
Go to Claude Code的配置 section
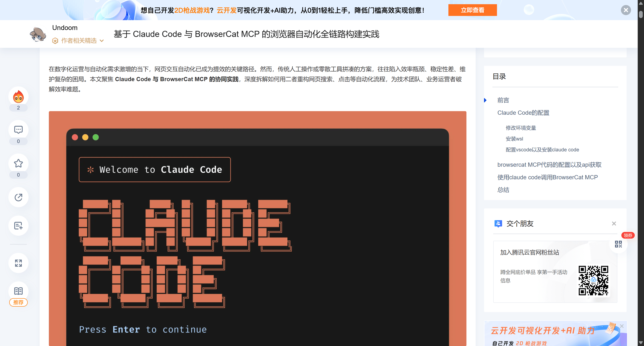523,113
